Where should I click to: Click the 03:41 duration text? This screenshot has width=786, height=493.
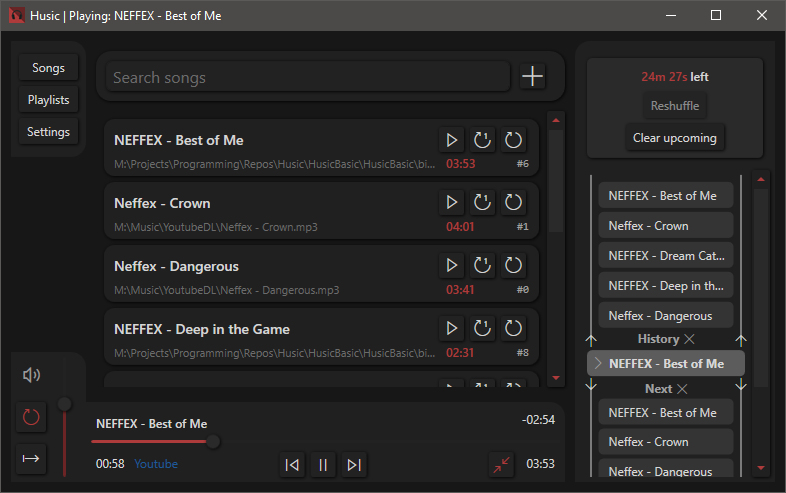coord(460,289)
